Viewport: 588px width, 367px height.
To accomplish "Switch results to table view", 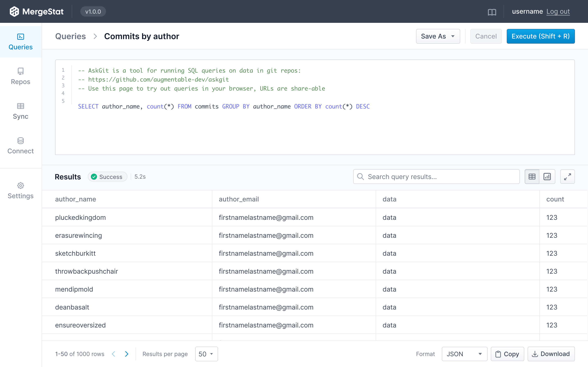I will point(532,176).
